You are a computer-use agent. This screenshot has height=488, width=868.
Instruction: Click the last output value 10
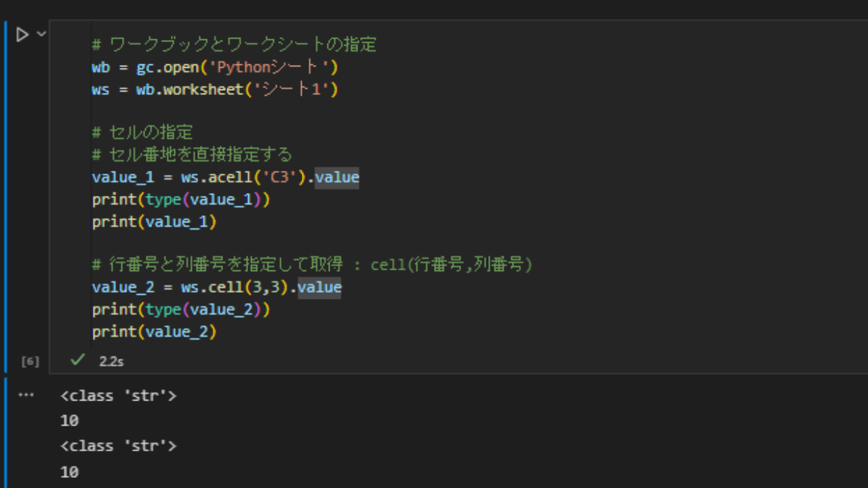68,471
